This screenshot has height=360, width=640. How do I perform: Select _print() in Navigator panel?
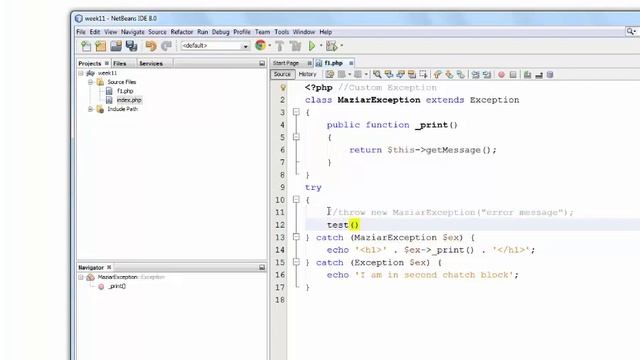(117, 286)
